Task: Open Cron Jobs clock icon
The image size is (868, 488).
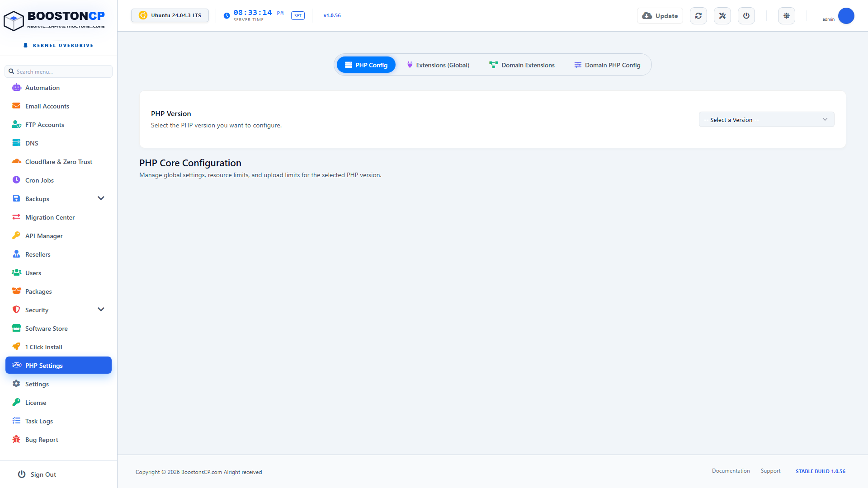Action: click(16, 180)
